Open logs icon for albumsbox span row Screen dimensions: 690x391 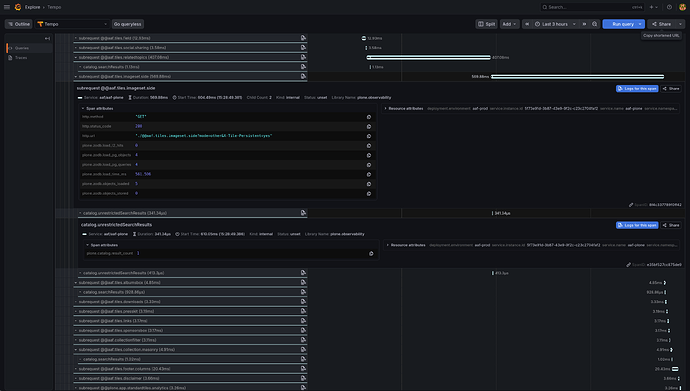click(303, 282)
